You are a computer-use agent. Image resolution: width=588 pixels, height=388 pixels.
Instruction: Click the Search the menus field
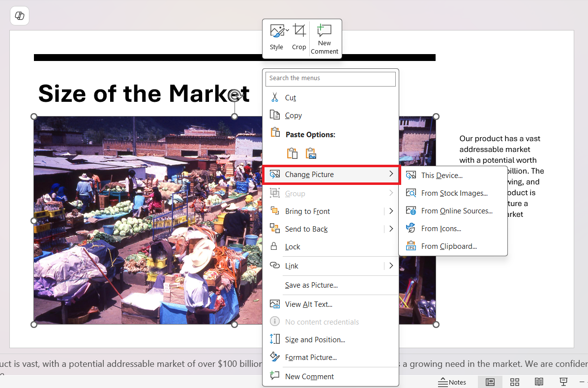point(330,78)
